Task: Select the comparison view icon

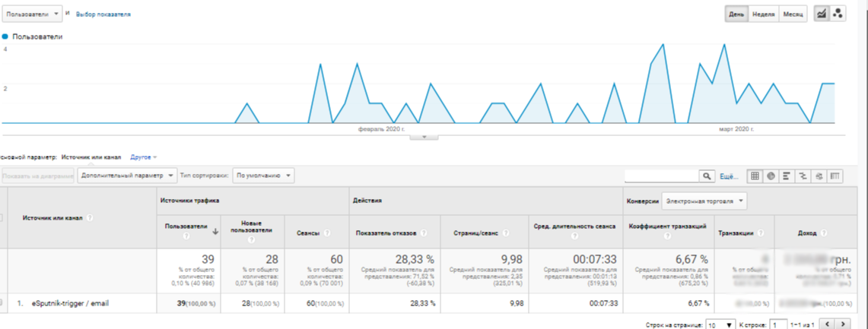Action: 803,176
